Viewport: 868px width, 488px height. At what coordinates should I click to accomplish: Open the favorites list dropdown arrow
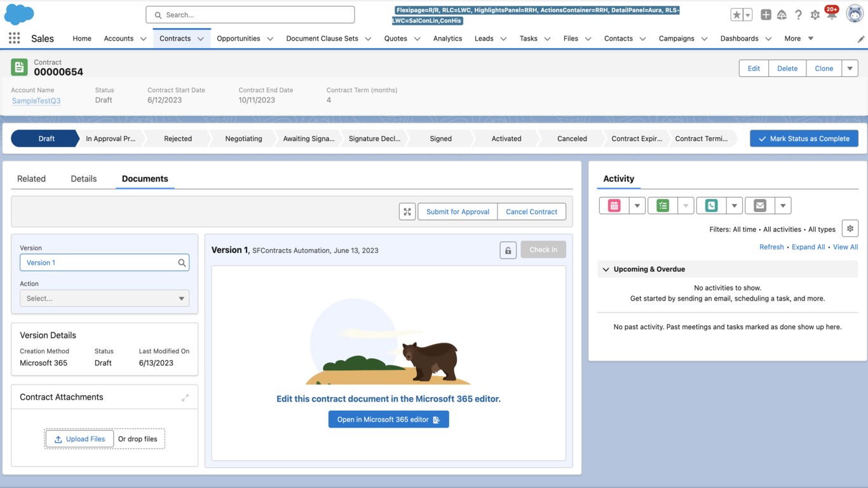click(748, 15)
